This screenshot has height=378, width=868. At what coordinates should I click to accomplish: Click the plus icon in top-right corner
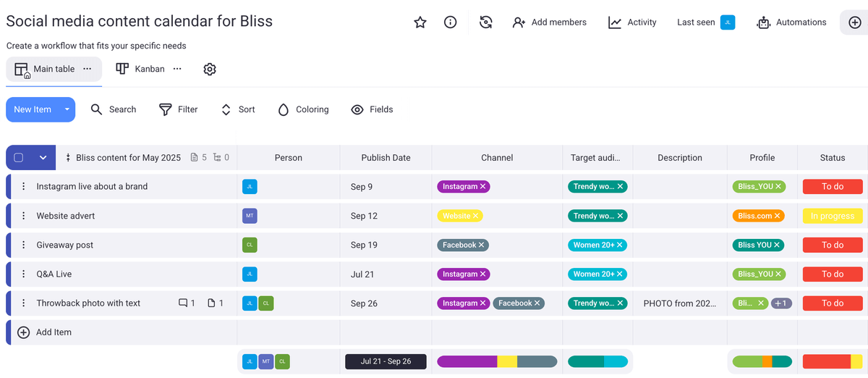[x=854, y=22]
